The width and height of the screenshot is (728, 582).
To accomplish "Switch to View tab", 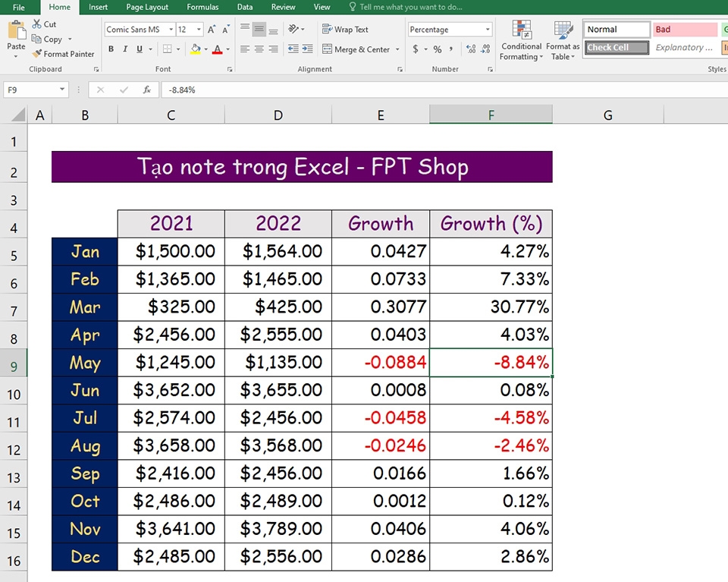I will pyautogui.click(x=322, y=7).
